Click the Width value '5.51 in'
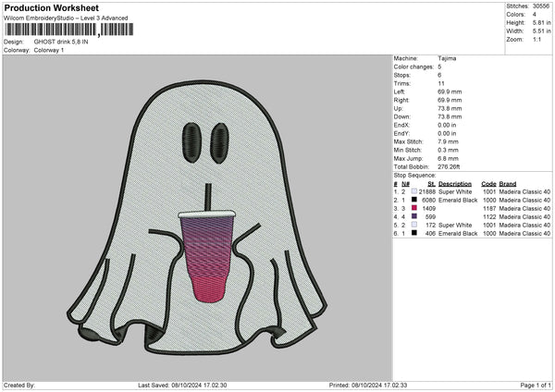 [x=541, y=31]
